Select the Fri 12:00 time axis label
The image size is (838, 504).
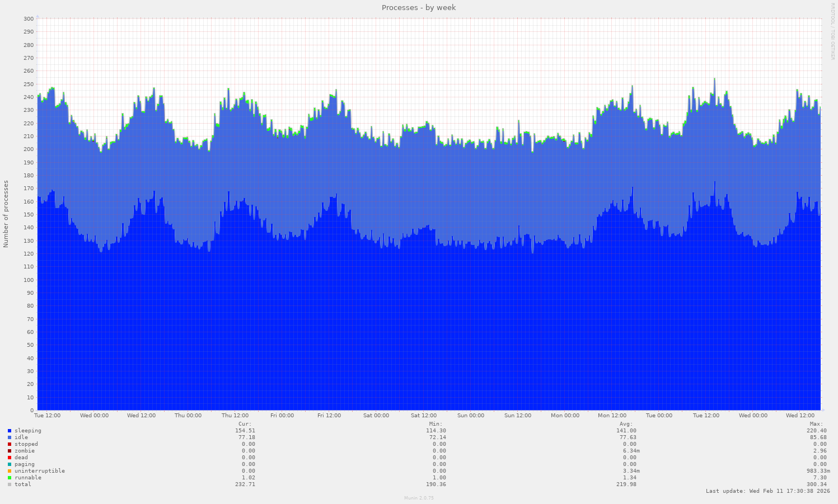[x=329, y=416]
